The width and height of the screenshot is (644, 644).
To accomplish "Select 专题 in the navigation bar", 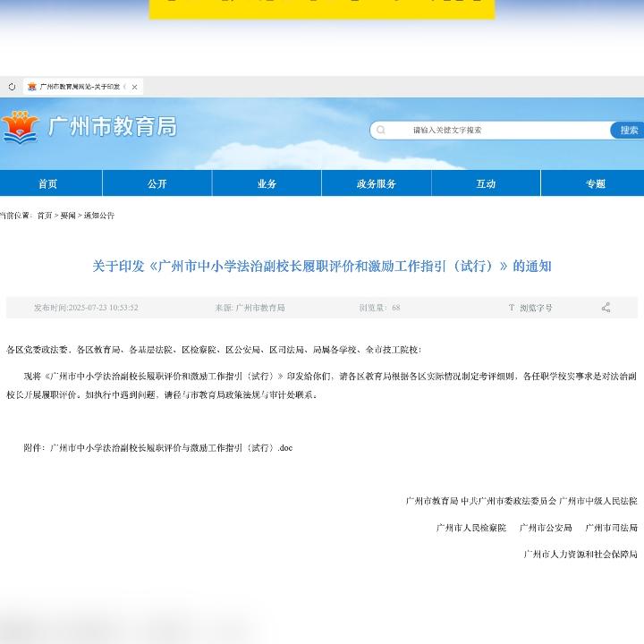I will coord(596,183).
